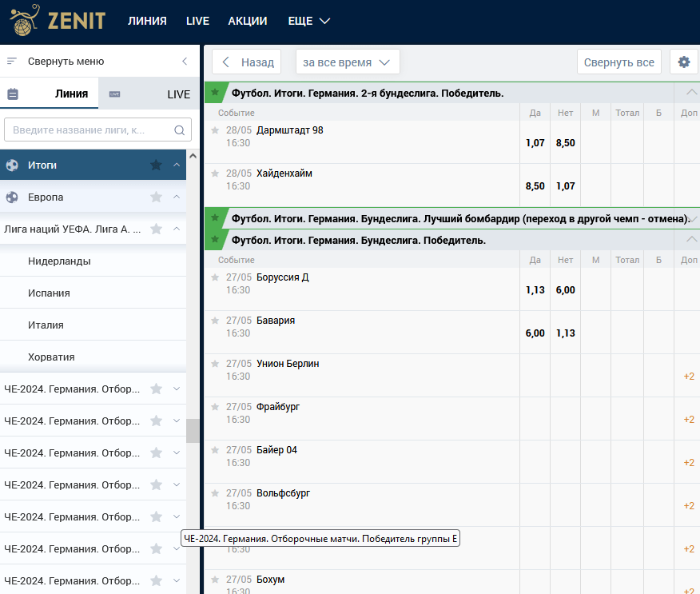Click the 'Свернуть все' button
This screenshot has width=700, height=594.
618,62
